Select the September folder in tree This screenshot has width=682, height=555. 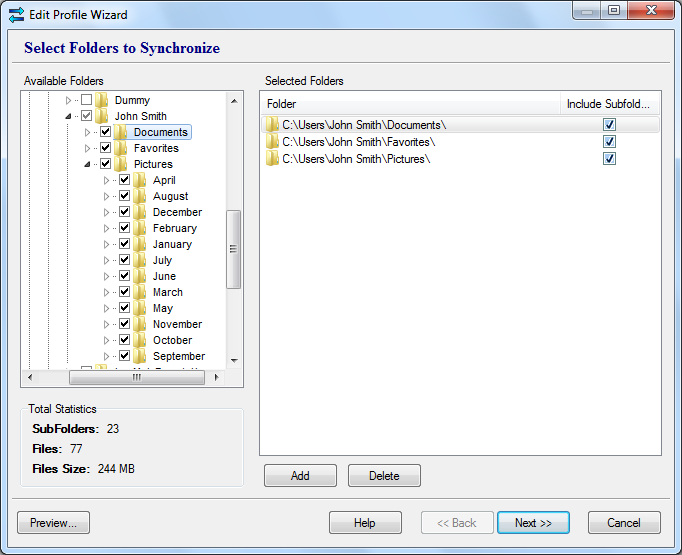coord(178,356)
